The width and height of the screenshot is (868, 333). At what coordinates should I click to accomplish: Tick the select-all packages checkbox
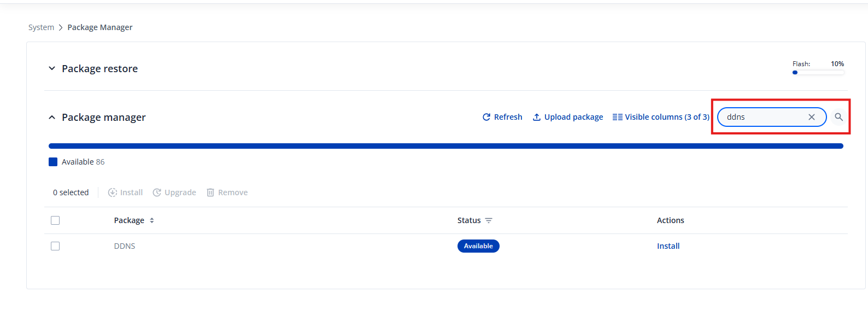click(55, 220)
